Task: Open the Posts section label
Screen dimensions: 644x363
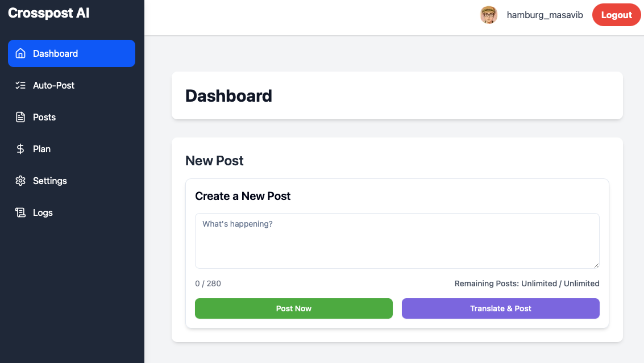Action: tap(44, 117)
